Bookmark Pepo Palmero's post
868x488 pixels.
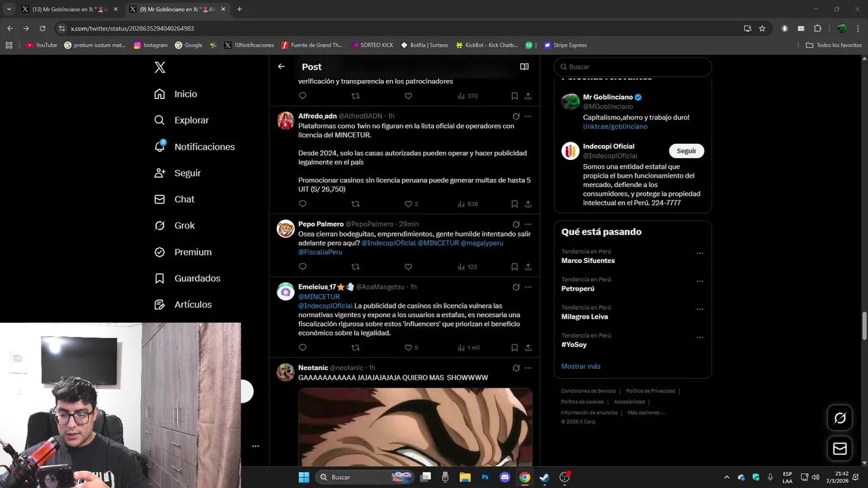[x=515, y=267]
